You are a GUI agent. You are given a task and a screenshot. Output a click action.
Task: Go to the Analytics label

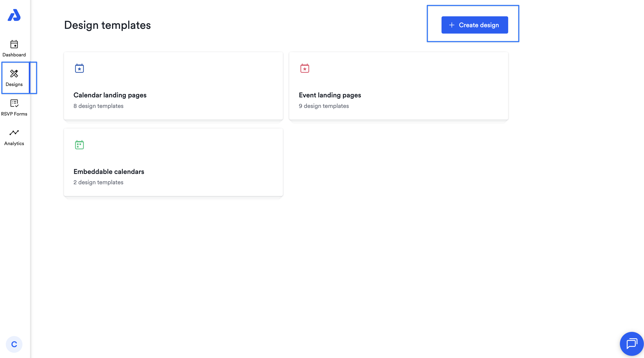coord(14,143)
